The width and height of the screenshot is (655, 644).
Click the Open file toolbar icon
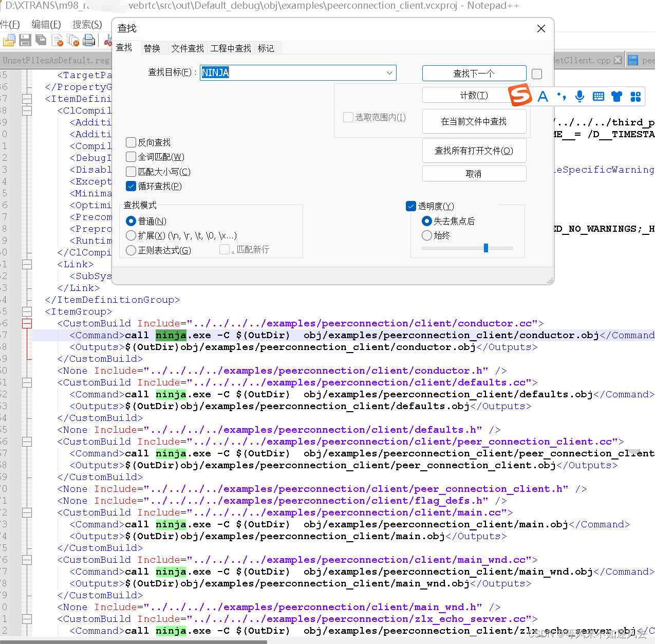coord(9,40)
